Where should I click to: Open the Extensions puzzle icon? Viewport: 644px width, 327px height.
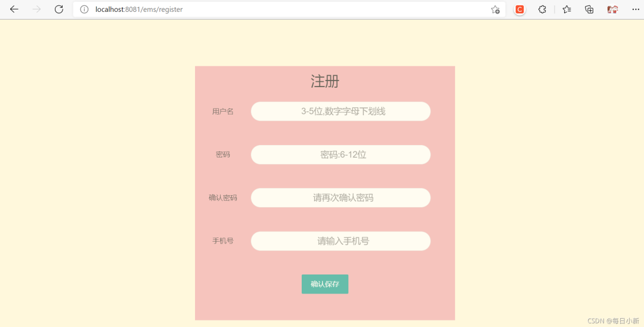click(542, 10)
